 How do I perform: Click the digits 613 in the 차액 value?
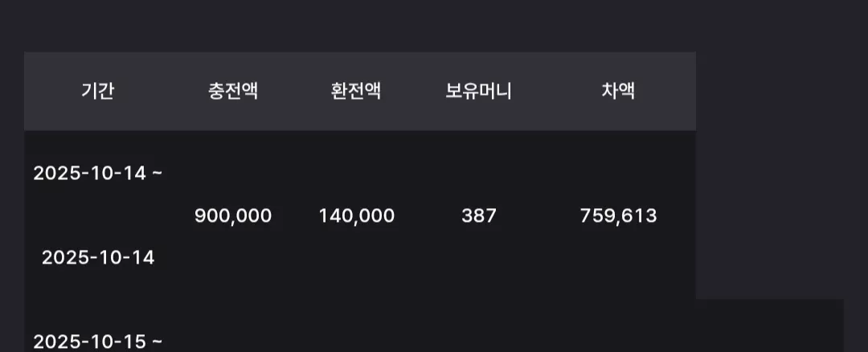[x=641, y=216]
